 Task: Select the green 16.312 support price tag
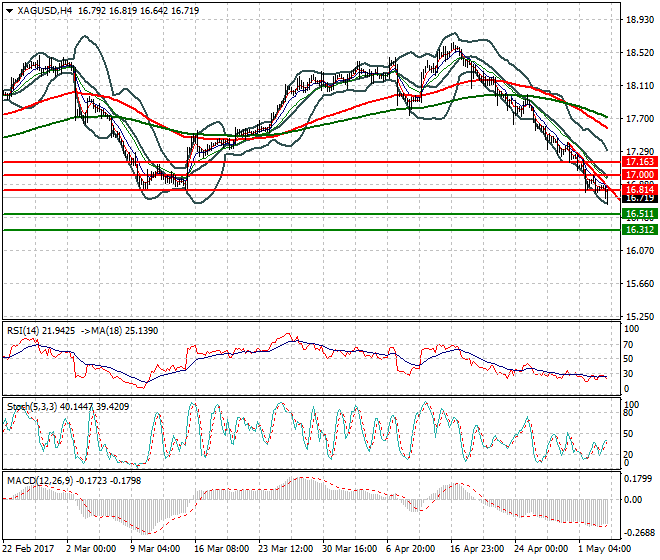[639, 229]
